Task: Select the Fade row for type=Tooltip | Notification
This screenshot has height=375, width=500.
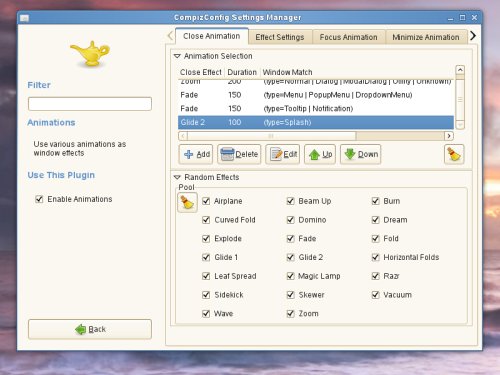Action: tap(316, 109)
